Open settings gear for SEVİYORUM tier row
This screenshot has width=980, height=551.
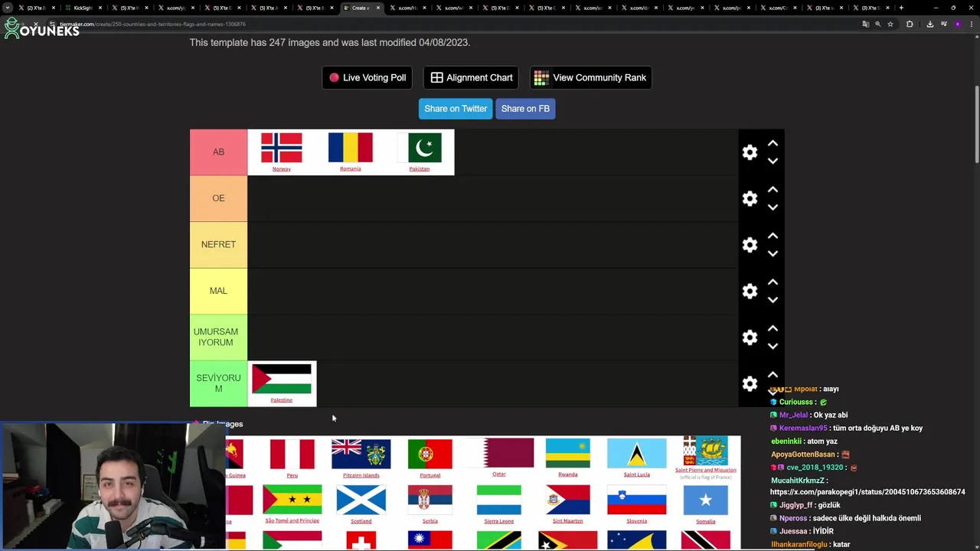750,383
